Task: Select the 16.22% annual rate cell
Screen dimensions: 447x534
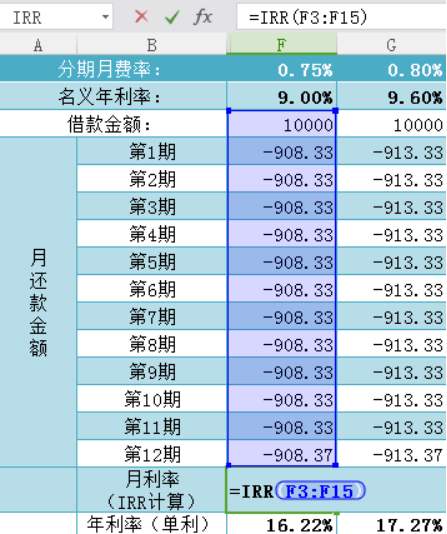Action: point(282,524)
